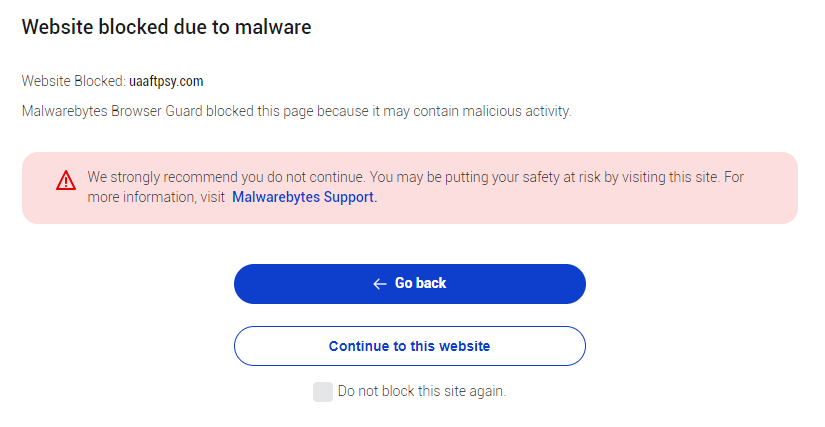Click the Malwarebytes Browser Guard explanation sentence

[296, 111]
